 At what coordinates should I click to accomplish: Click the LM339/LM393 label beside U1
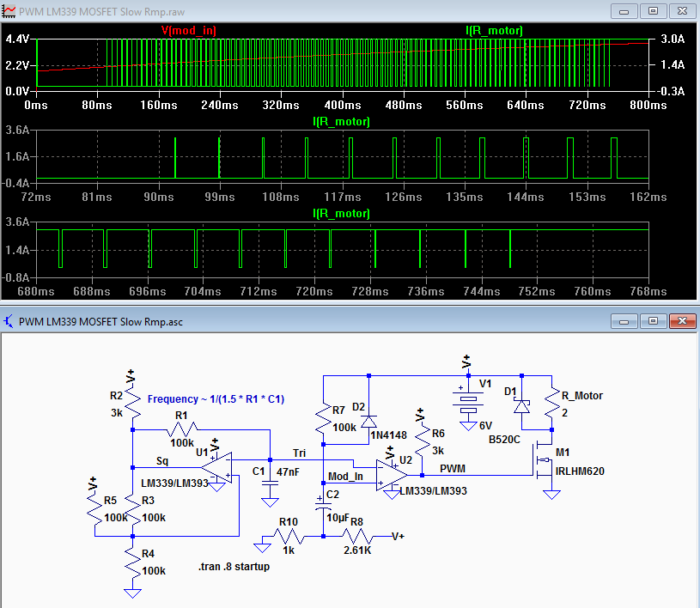[x=175, y=483]
